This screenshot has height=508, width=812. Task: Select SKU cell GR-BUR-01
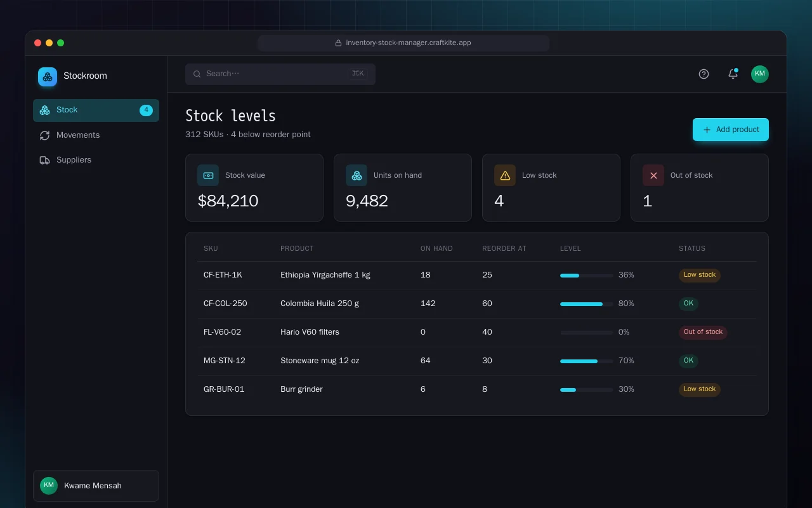(x=224, y=389)
